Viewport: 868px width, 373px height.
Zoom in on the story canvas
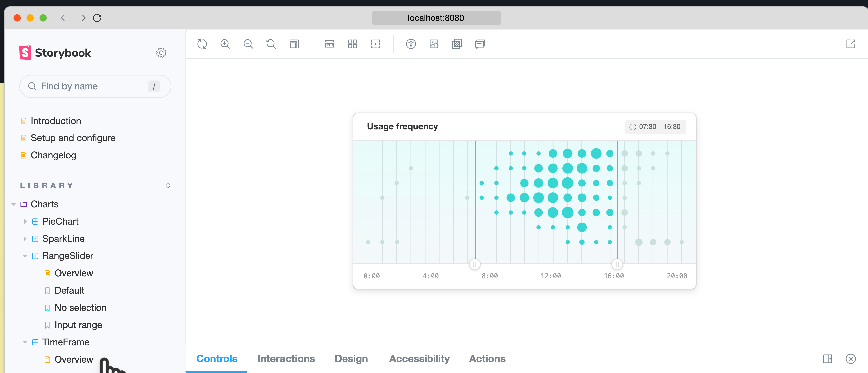click(x=225, y=44)
